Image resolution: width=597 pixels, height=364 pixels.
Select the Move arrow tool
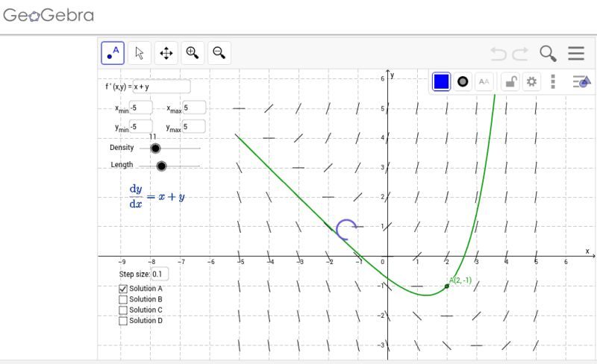click(140, 53)
